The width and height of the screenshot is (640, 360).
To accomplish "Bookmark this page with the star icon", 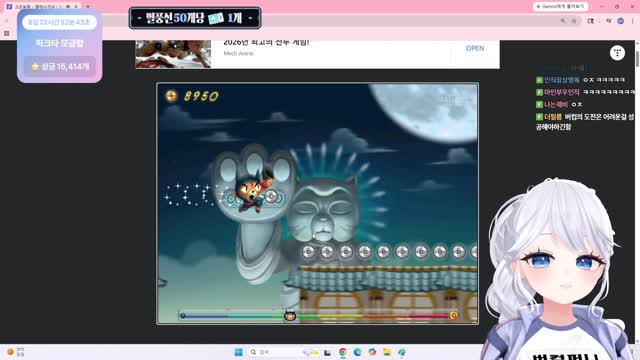I will pos(574,21).
